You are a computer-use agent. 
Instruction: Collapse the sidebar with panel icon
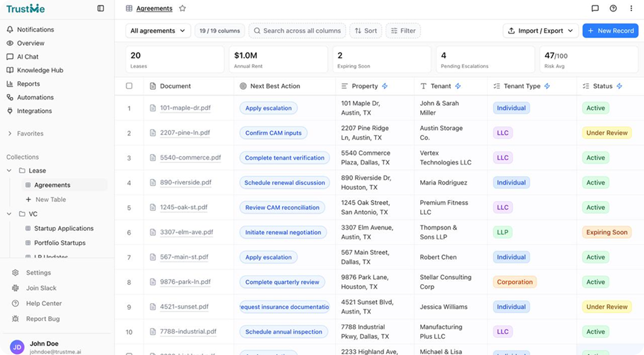coord(101,9)
